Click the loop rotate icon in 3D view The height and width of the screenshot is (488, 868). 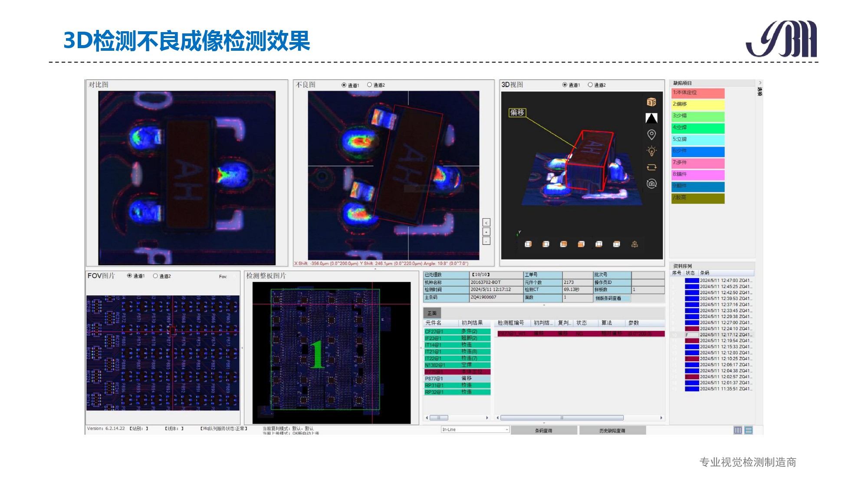pos(651,167)
